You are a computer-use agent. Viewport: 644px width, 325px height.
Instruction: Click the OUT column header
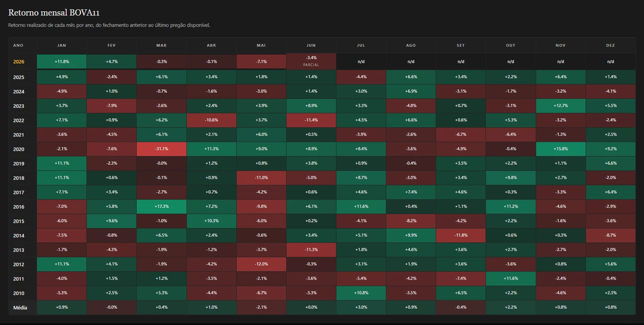pyautogui.click(x=511, y=46)
